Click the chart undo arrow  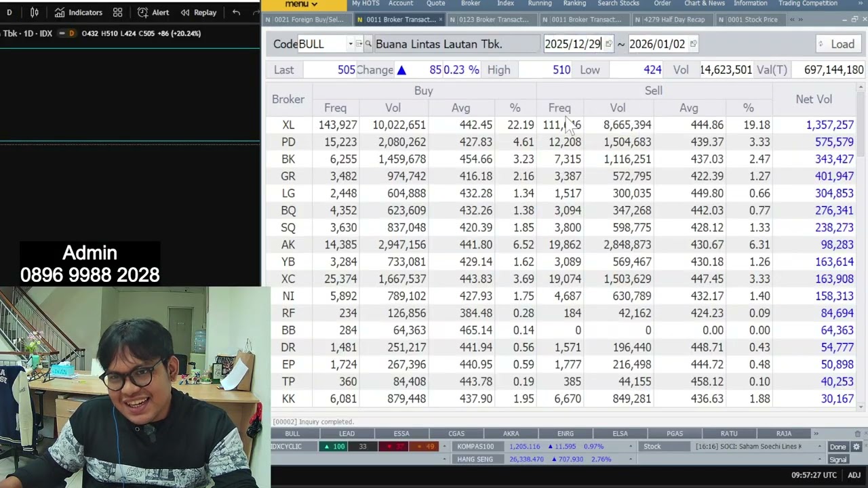tap(236, 12)
